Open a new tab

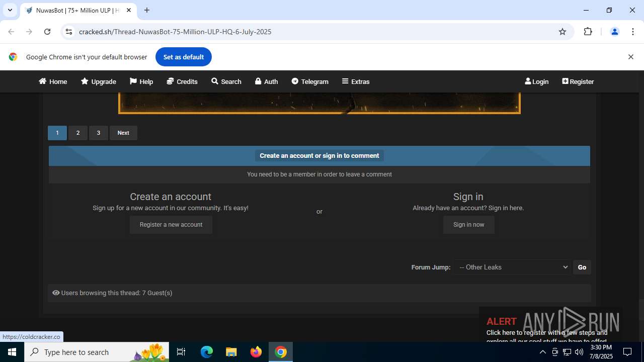[147, 10]
